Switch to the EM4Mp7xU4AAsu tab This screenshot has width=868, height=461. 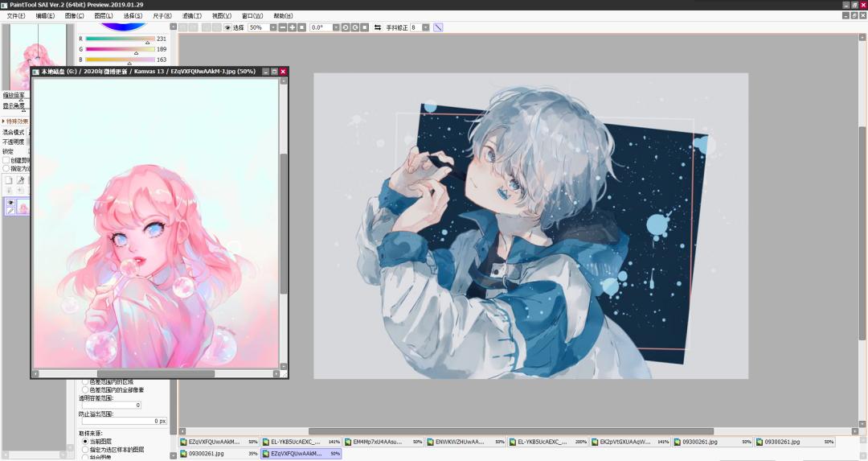point(383,442)
